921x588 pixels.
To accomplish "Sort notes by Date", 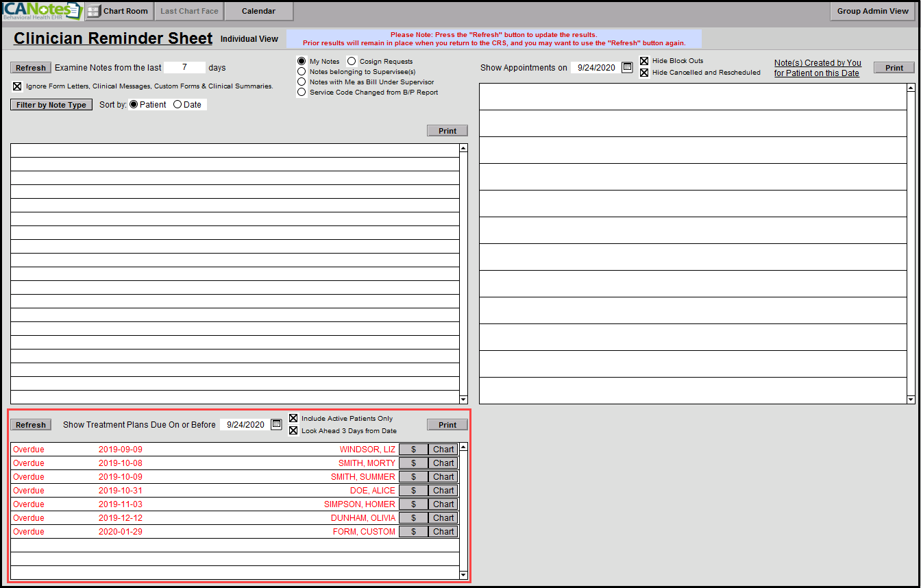I will [x=177, y=105].
